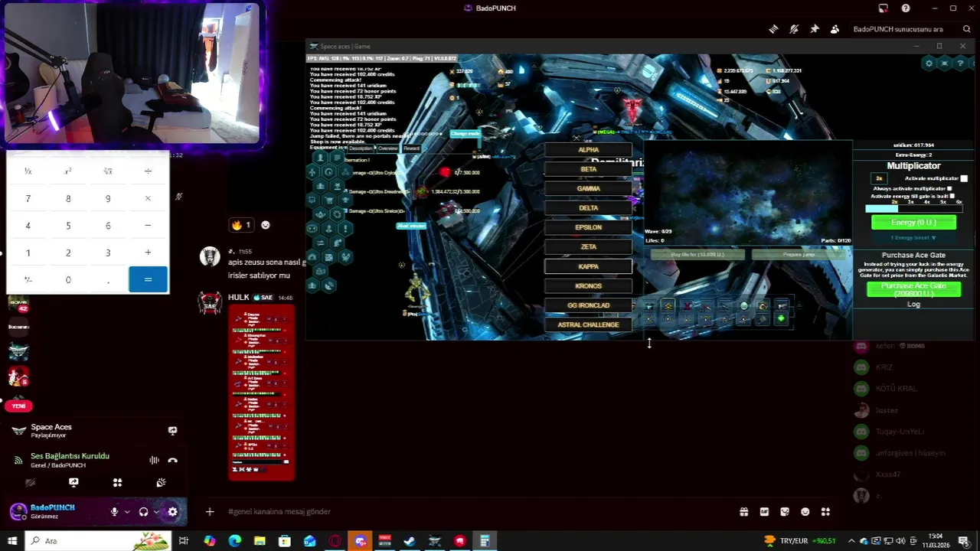Stop streaming Space Aces screen icon
Screen dimensions: 980x551
(172, 431)
